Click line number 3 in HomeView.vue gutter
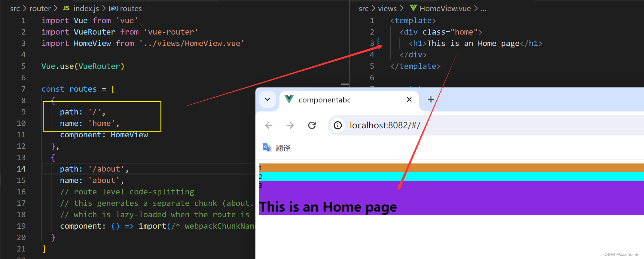 (372, 43)
